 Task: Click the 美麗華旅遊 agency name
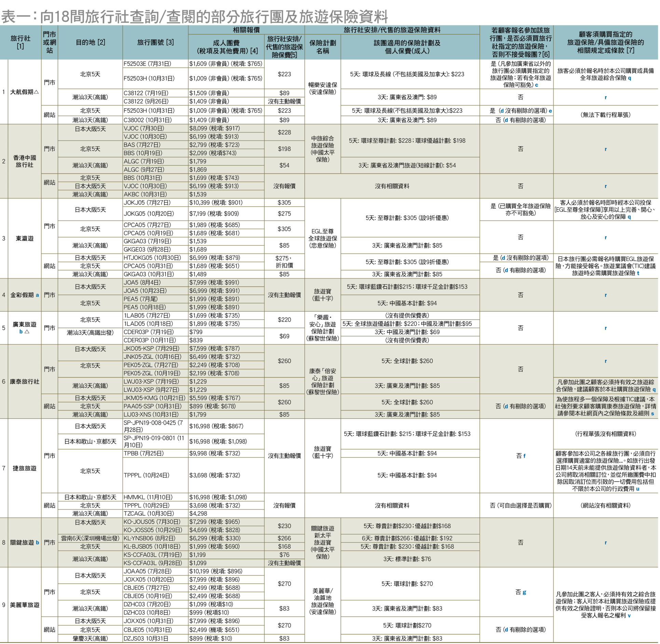tap(24, 605)
